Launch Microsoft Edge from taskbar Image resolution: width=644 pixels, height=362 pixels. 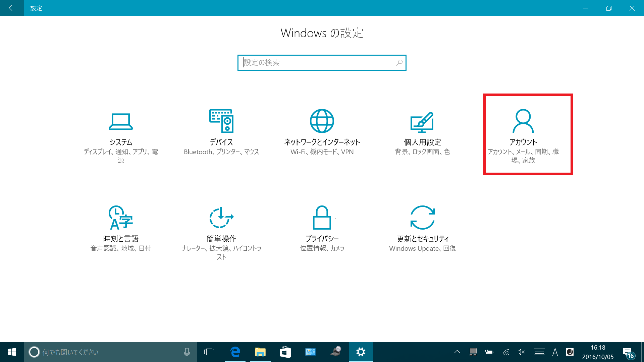pyautogui.click(x=235, y=352)
